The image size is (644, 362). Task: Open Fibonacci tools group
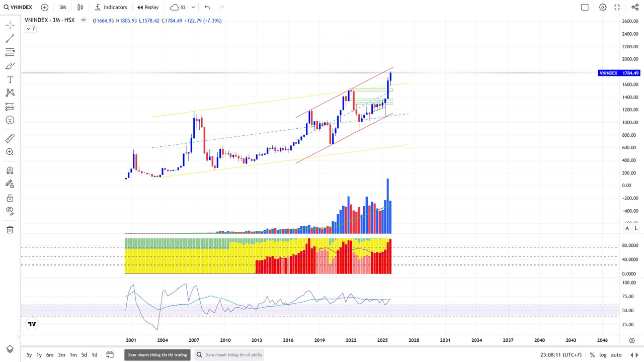click(x=10, y=52)
